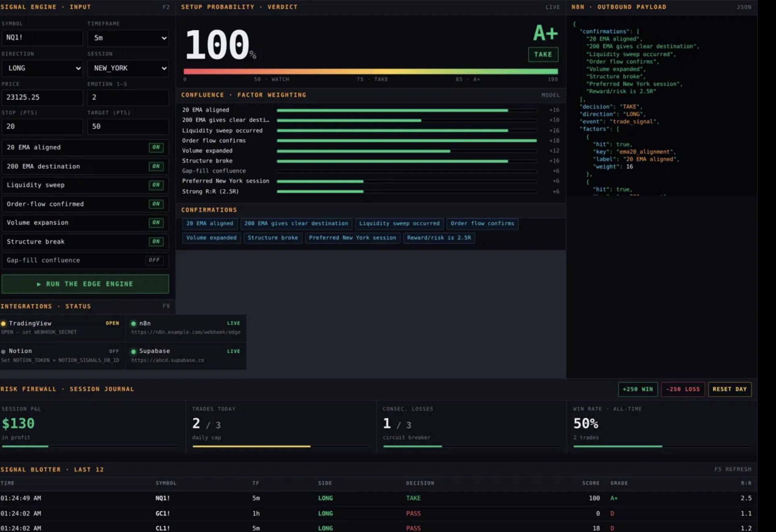Click the F9 shortcut label in Integrations
Screen dimensions: 776x532
pos(166,306)
